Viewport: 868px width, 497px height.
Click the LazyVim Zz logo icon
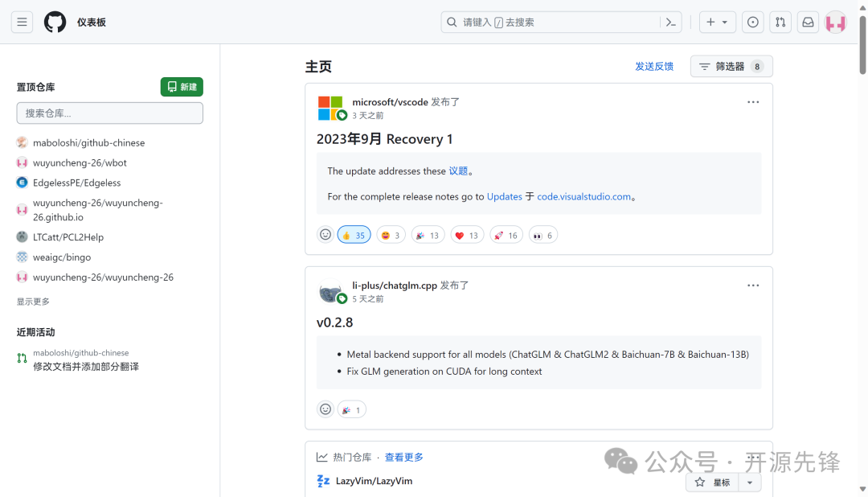(323, 481)
